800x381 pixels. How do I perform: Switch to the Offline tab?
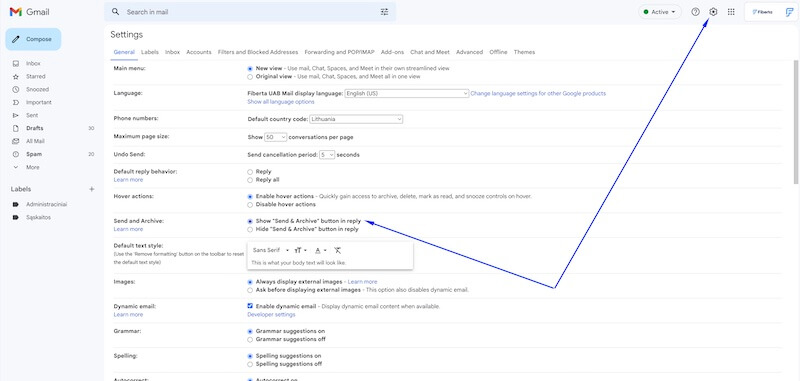point(498,52)
